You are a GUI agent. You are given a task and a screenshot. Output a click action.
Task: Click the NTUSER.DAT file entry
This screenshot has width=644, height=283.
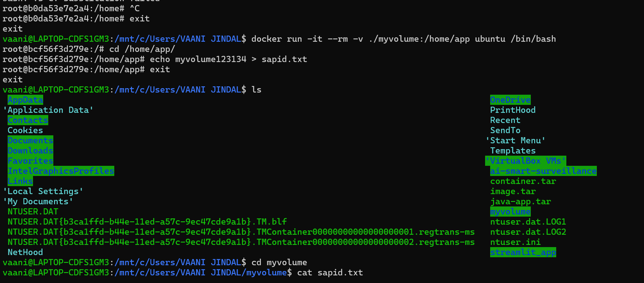click(33, 212)
